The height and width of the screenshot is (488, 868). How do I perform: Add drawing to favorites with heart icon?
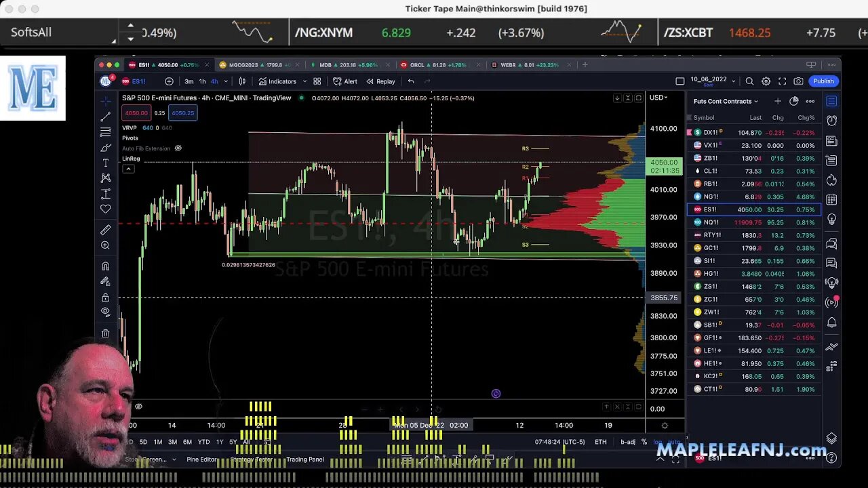(x=105, y=209)
